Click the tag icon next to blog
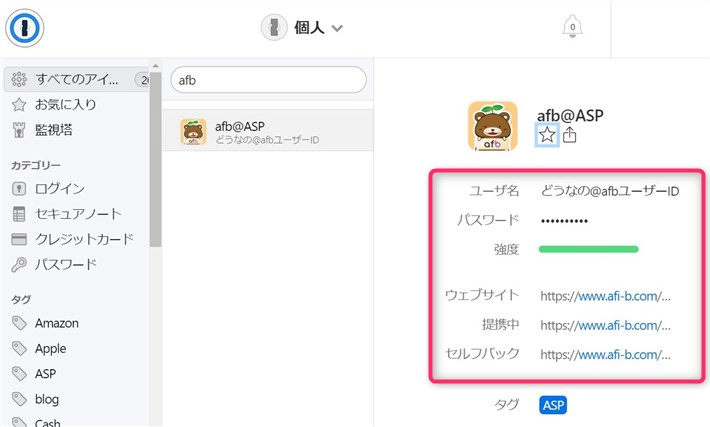The image size is (710, 427). (19, 399)
